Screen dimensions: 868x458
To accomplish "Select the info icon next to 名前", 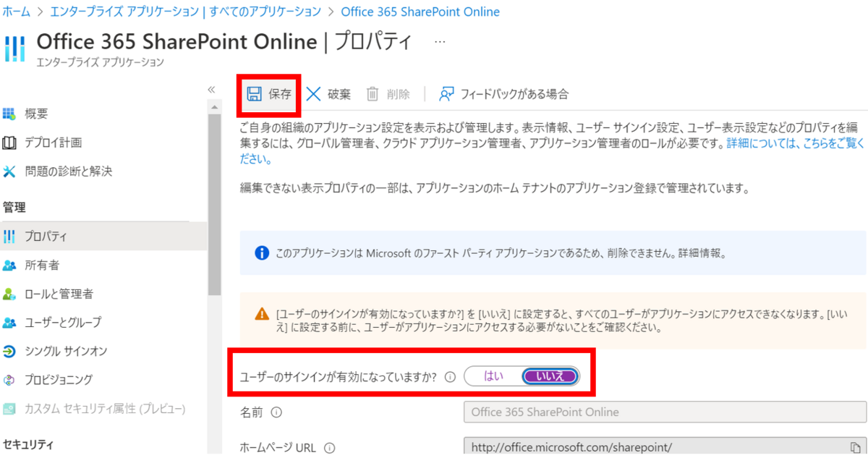I will coord(276,412).
